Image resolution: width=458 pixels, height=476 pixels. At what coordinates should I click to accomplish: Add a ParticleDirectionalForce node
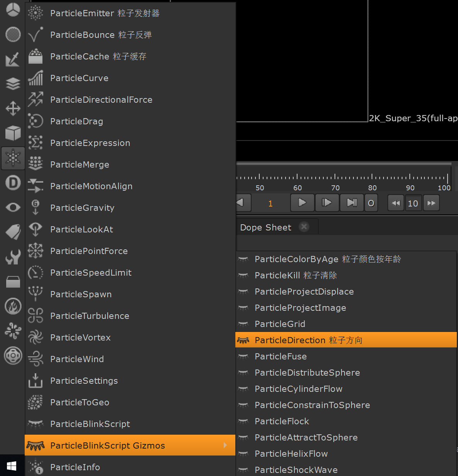130,100
